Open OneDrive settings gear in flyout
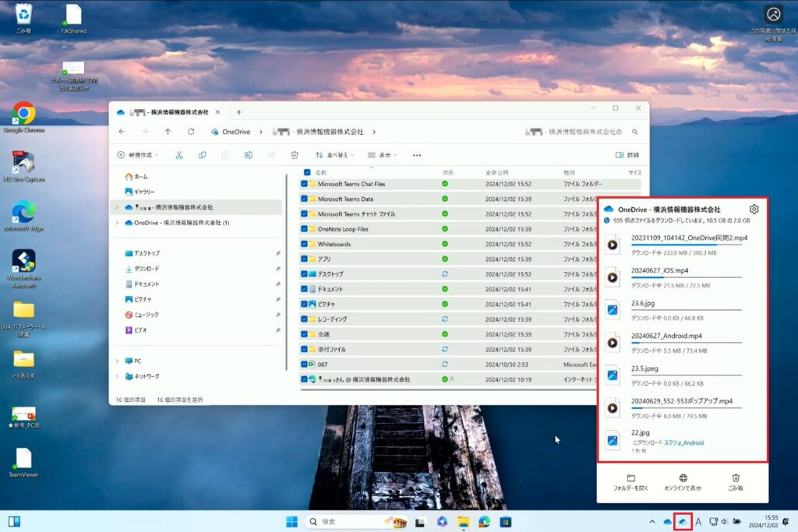798x532 pixels. (754, 209)
